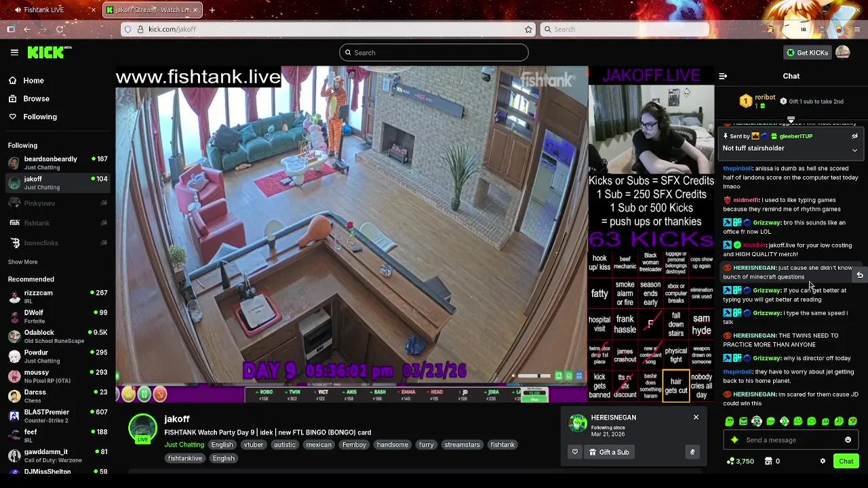Select the autistic stream tag

tap(284, 445)
